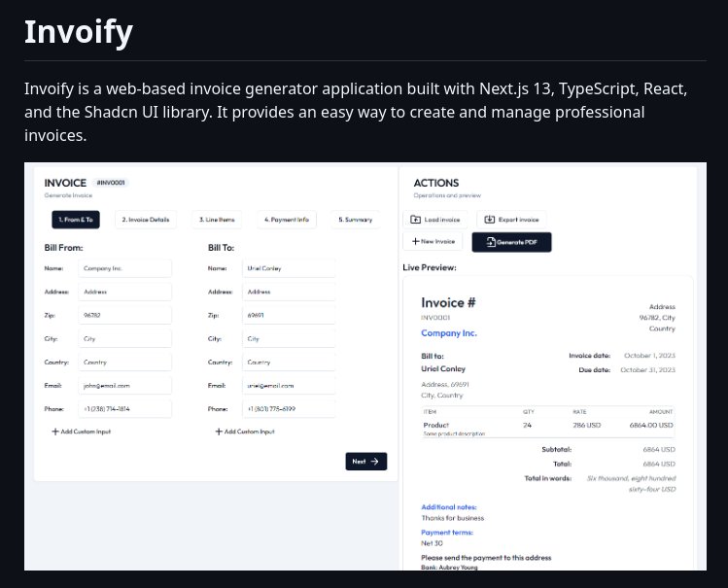Screen dimensions: 728x588
Task: Switch to the 2. Invoice Details tab
Action: pos(146,220)
